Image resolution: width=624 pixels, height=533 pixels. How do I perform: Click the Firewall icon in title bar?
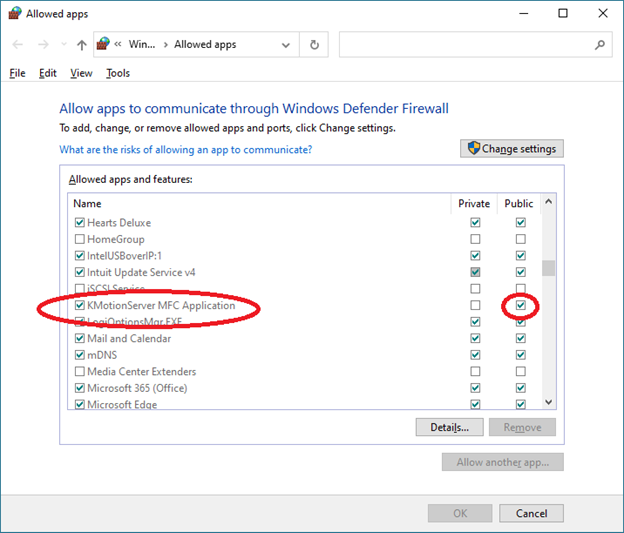[12, 13]
